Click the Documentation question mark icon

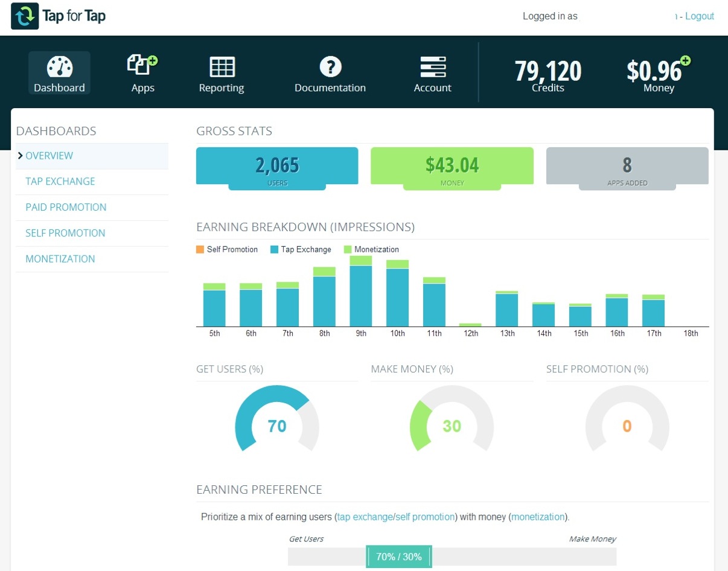(x=330, y=66)
